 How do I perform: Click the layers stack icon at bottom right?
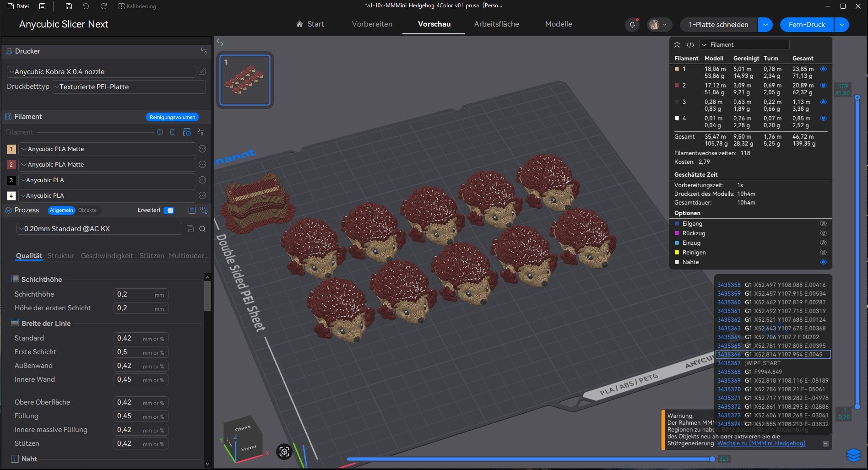tap(853, 455)
